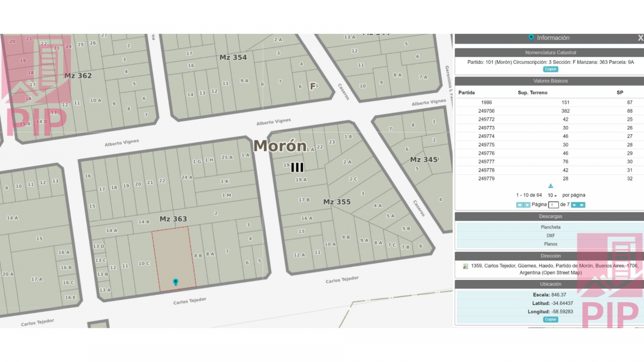This screenshot has width=644, height=362.
Task: Select the row with Partida 249777
Action: [x=550, y=161]
